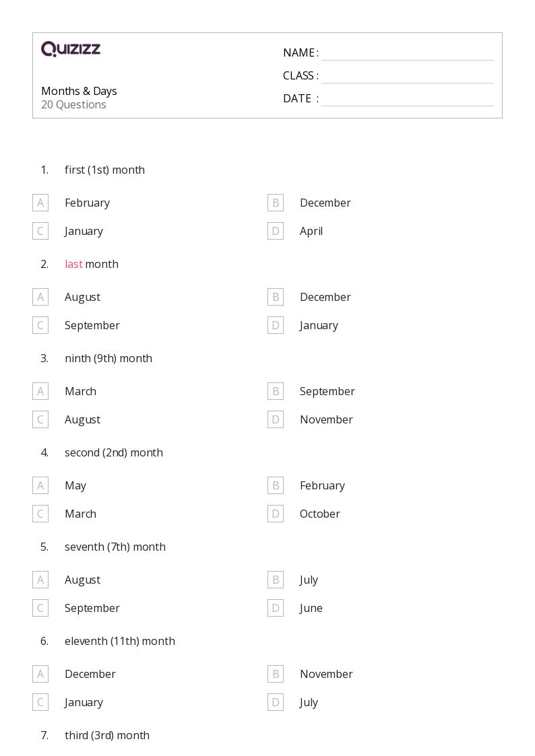Check box D October in question 4

point(276,514)
